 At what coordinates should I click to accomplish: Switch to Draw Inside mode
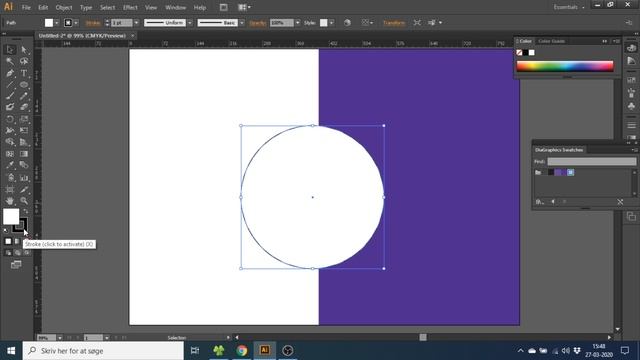point(27,253)
